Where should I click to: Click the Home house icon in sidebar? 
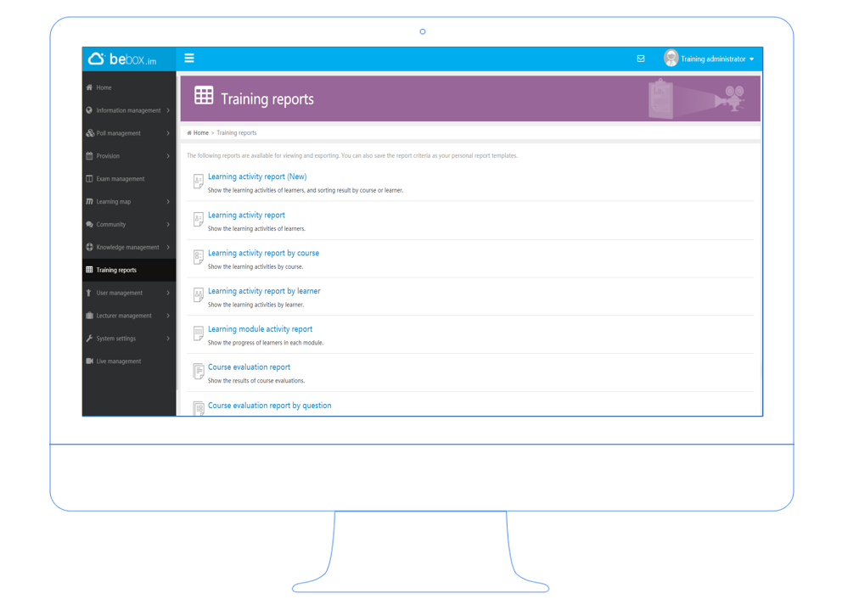click(x=89, y=87)
